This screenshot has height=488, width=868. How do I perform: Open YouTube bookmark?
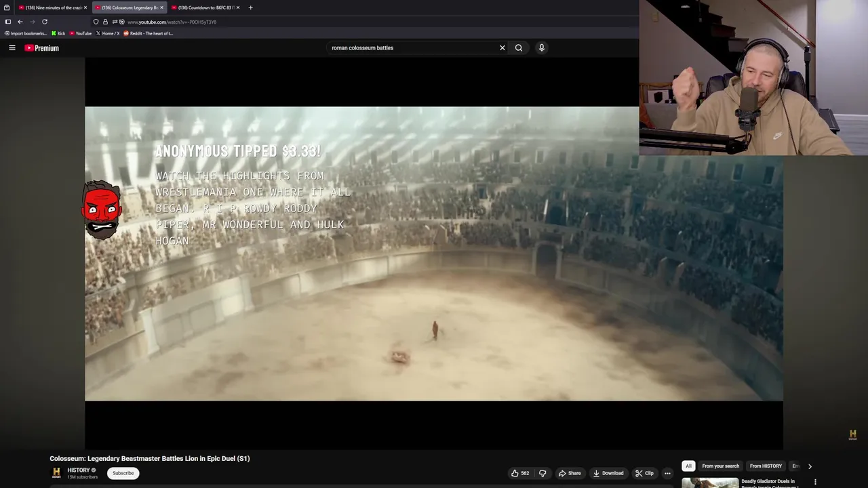click(81, 33)
